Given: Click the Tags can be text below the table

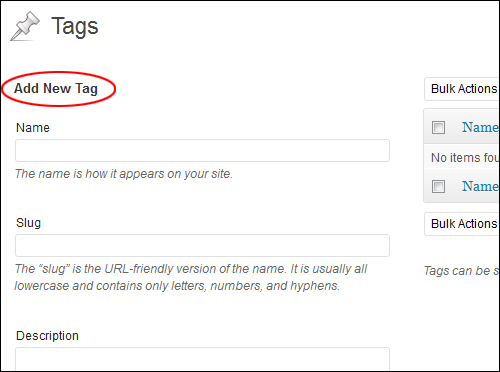Looking at the screenshot, I should coord(461,271).
